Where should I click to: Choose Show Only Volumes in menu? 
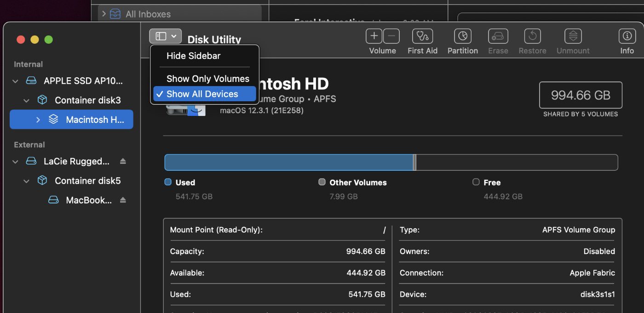point(207,79)
